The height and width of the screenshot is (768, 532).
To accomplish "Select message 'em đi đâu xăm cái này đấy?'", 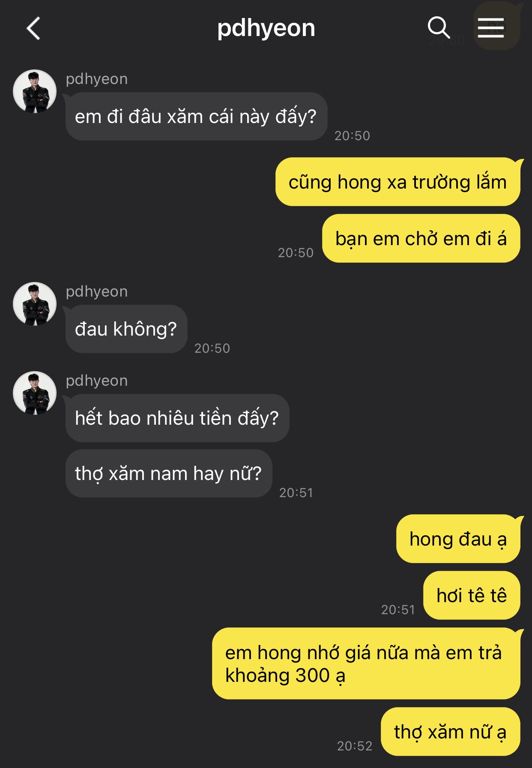I will pyautogui.click(x=196, y=116).
